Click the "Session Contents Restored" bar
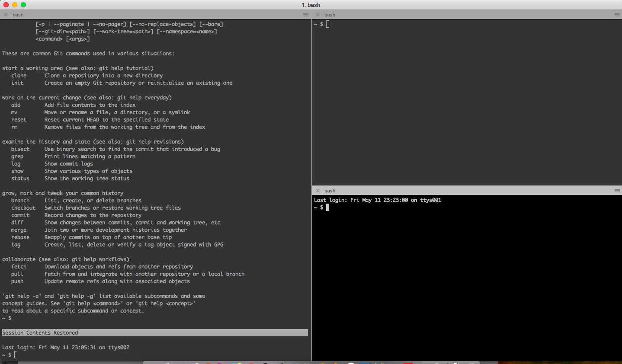The width and height of the screenshot is (622, 364). 155,333
